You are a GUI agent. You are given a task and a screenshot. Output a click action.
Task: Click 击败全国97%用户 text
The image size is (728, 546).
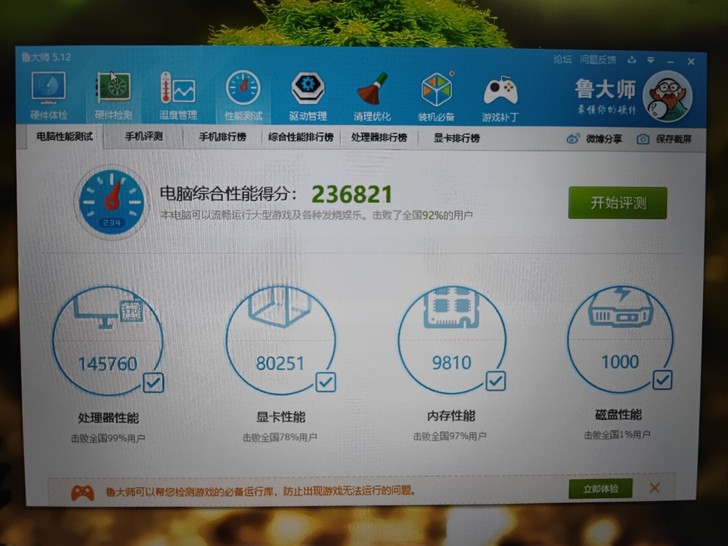[x=450, y=436]
